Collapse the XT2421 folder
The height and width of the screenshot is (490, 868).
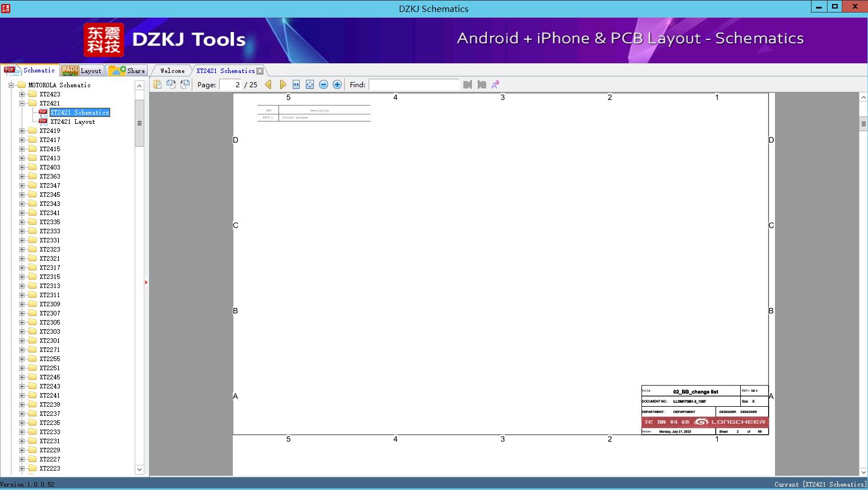tap(22, 103)
